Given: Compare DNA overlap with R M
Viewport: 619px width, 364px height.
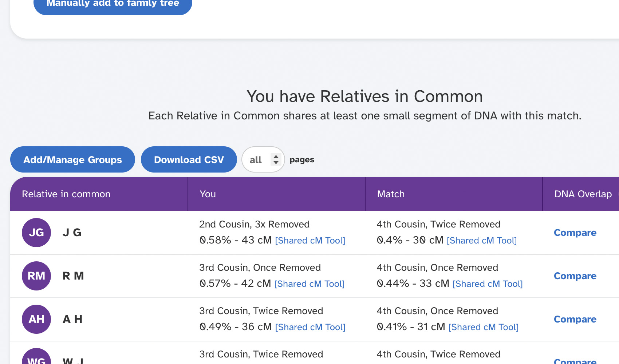Looking at the screenshot, I should click(575, 276).
